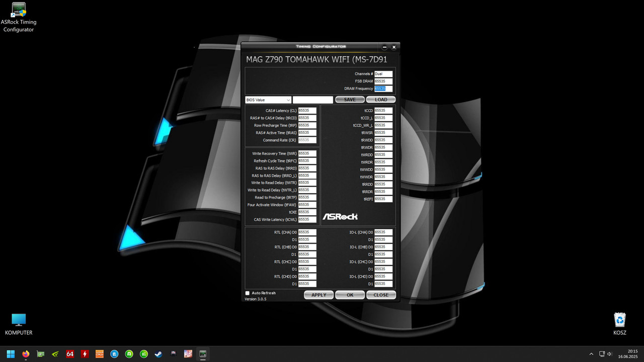
Task: Click the RTL (CHA) D0 field
Action: (307, 232)
